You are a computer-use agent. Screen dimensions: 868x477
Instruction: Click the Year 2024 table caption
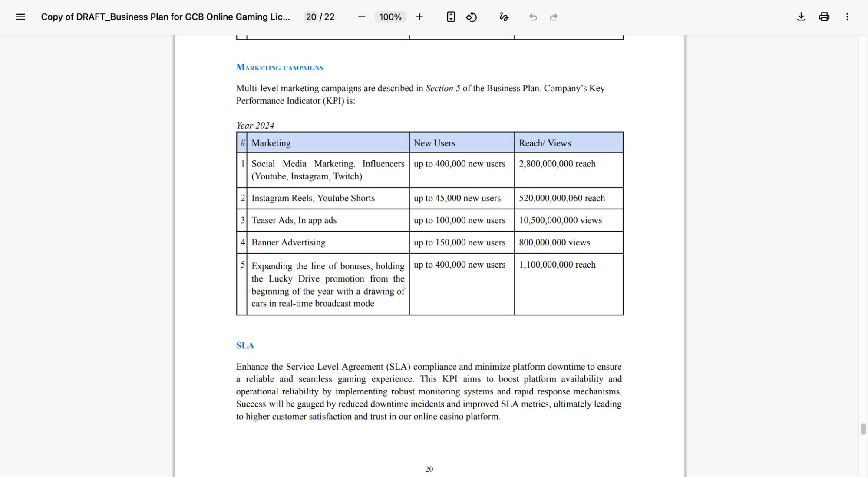click(255, 125)
